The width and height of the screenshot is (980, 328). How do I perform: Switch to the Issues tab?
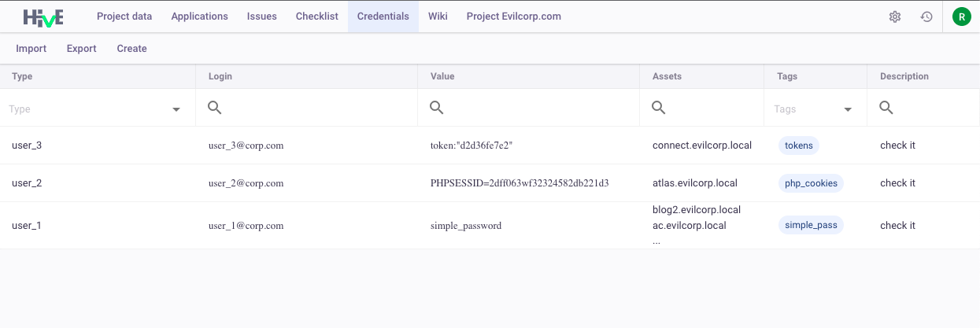pyautogui.click(x=262, y=17)
